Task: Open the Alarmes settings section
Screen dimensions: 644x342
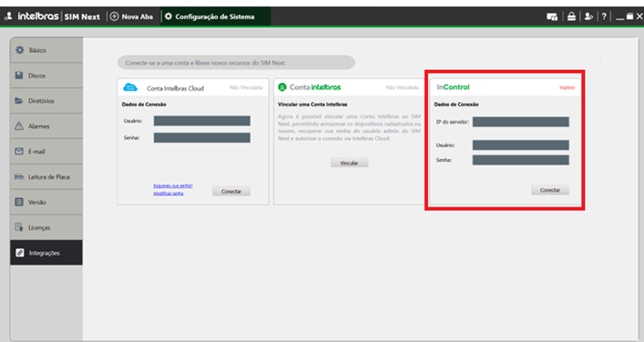Action: (46, 126)
